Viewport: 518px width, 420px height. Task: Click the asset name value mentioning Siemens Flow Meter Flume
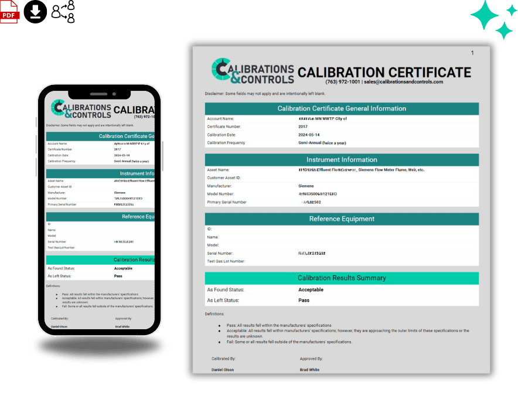[362, 170]
